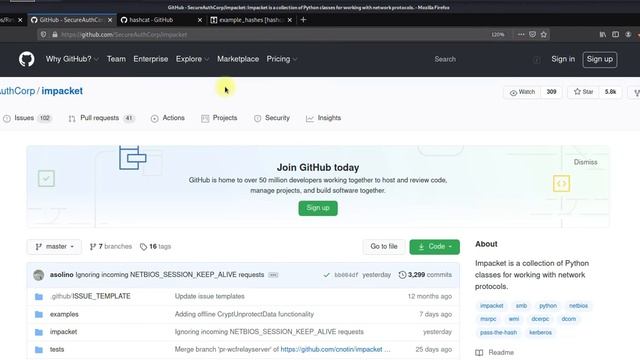640x360 pixels.
Task: Open the Actions tab
Action: pos(168,118)
